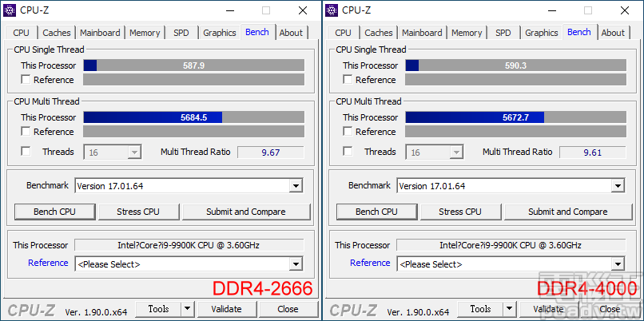The image size is (644, 321).
Task: Minimize the right CPU-Z window
Action: (551, 10)
